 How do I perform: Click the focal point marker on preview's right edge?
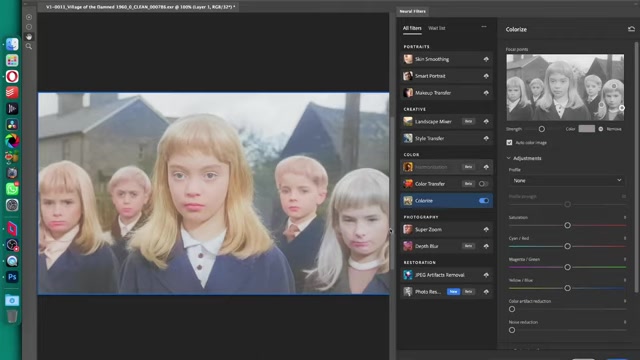[x=621, y=108]
